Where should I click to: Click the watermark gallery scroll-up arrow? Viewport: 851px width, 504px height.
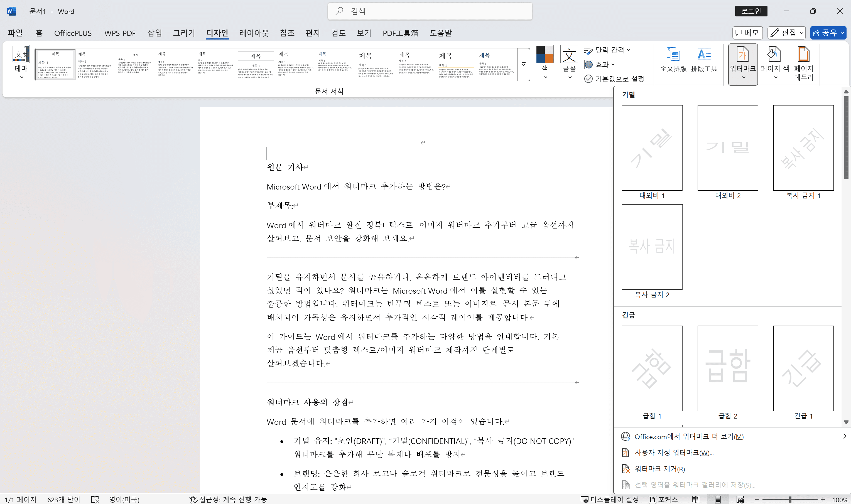coord(846,92)
